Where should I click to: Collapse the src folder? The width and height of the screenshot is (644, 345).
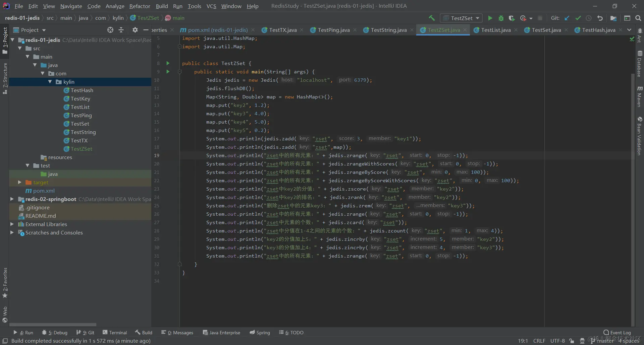[x=20, y=48]
